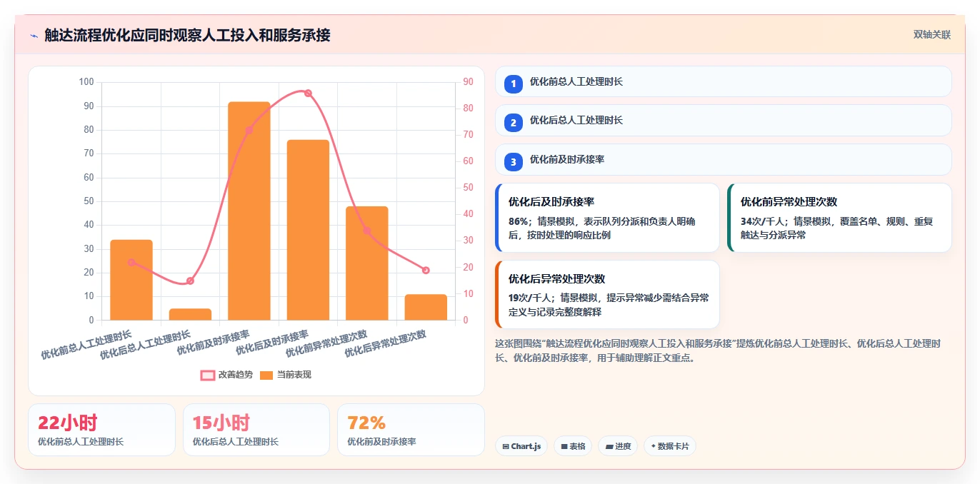Click the pink 改善趋势 legend swatch
Viewport: 980px width, 484px height.
(x=208, y=375)
